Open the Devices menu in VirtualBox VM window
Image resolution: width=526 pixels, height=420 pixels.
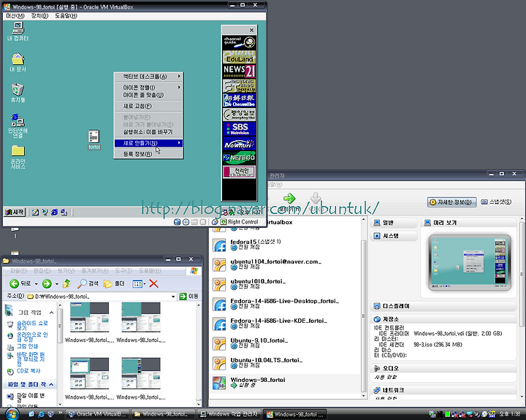pyautogui.click(x=39, y=16)
